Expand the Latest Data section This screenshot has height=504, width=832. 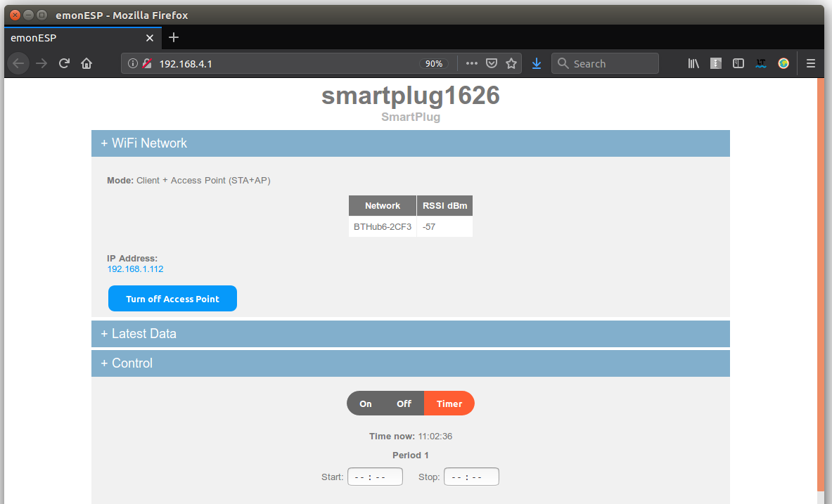tap(411, 334)
